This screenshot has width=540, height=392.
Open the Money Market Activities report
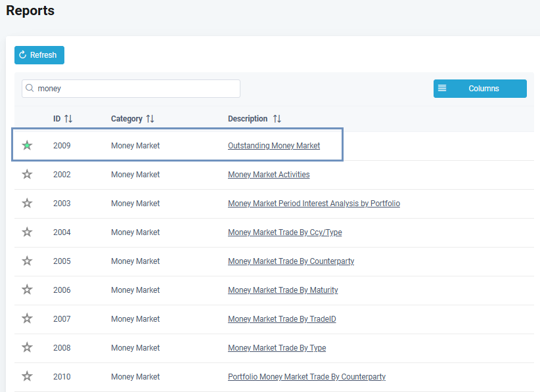[269, 175]
